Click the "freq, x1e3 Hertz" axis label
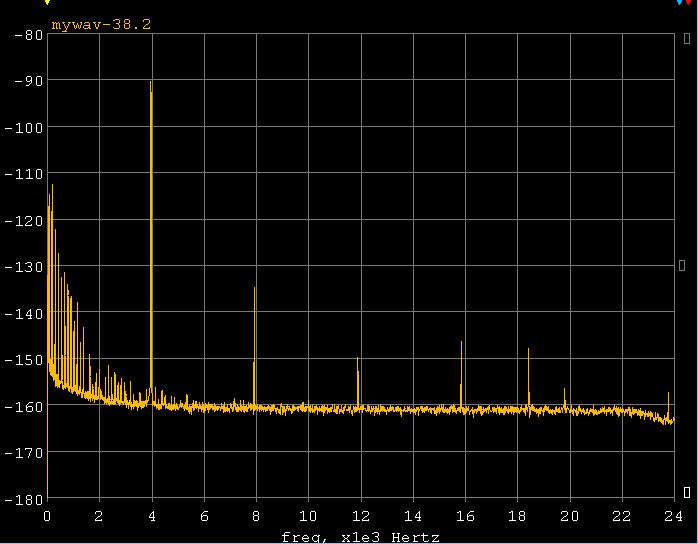Image resolution: width=698 pixels, height=544 pixels. [x=361, y=538]
